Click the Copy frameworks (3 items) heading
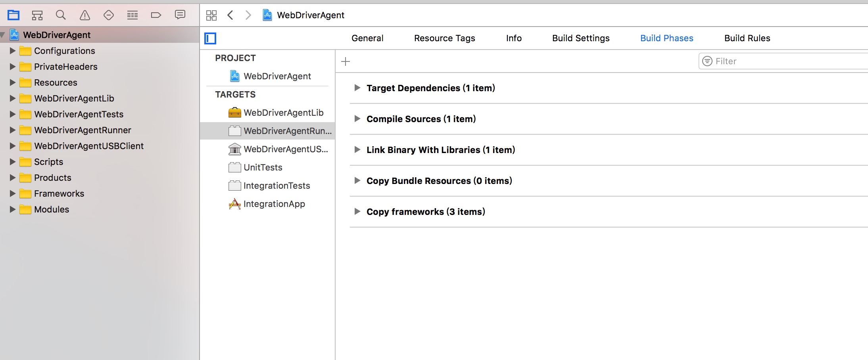This screenshot has width=868, height=360. click(426, 212)
